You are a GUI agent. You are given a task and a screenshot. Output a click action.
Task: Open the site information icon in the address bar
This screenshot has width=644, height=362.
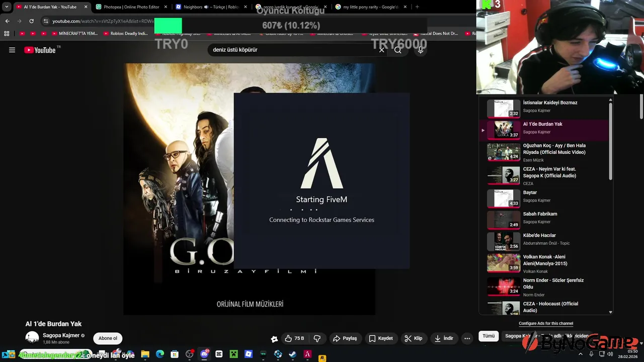(46, 21)
